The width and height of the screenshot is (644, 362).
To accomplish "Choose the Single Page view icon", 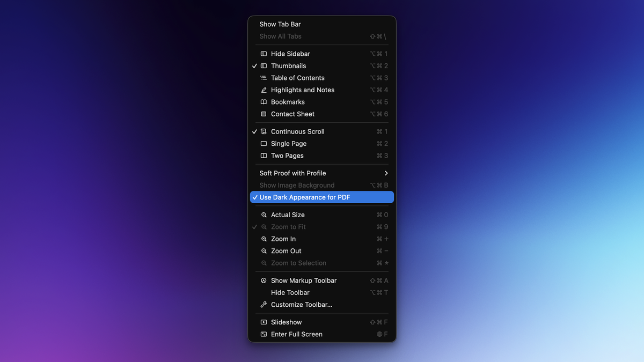I will click(x=264, y=144).
